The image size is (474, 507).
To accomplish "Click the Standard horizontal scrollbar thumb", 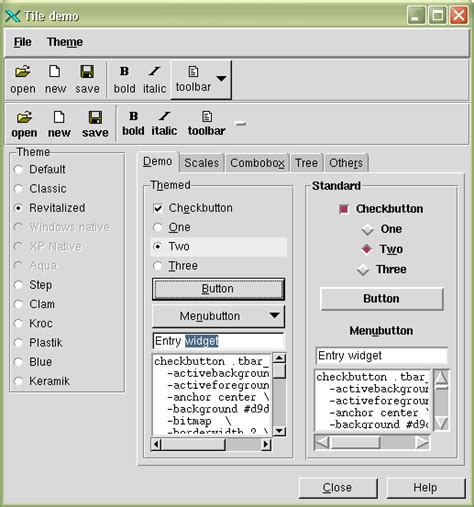I will [355, 443].
